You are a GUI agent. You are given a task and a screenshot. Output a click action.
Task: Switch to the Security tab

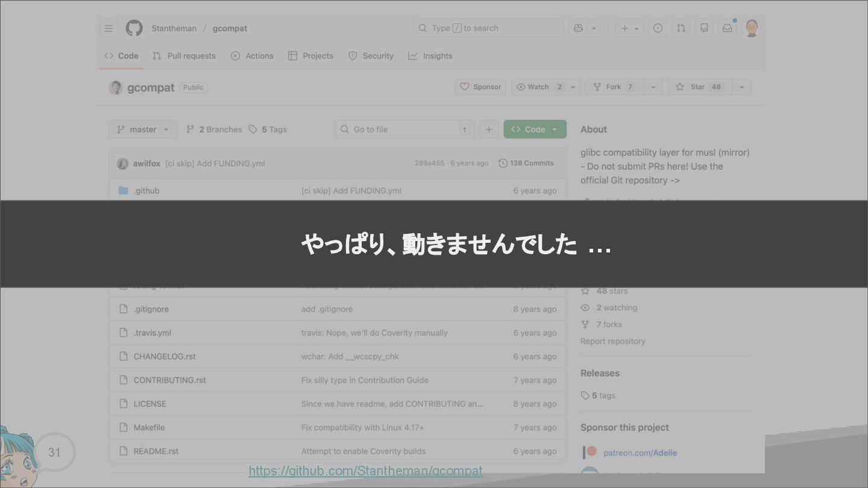pyautogui.click(x=371, y=55)
